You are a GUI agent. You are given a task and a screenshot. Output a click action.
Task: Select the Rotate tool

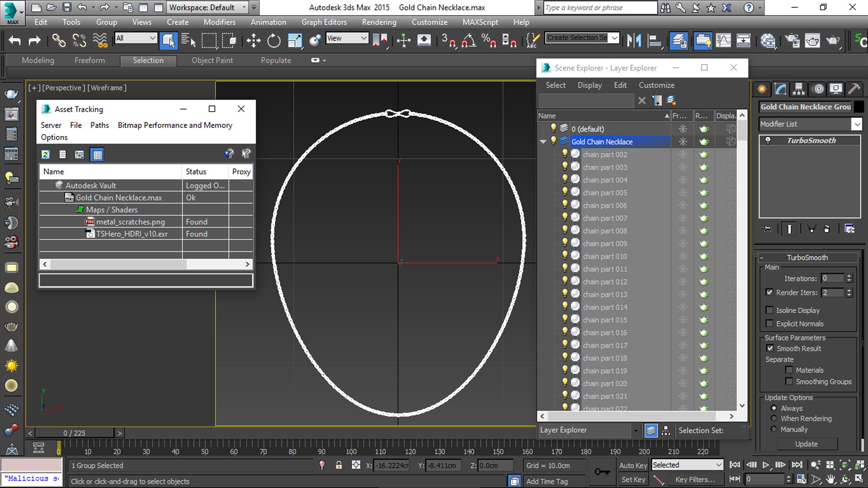[x=274, y=41]
